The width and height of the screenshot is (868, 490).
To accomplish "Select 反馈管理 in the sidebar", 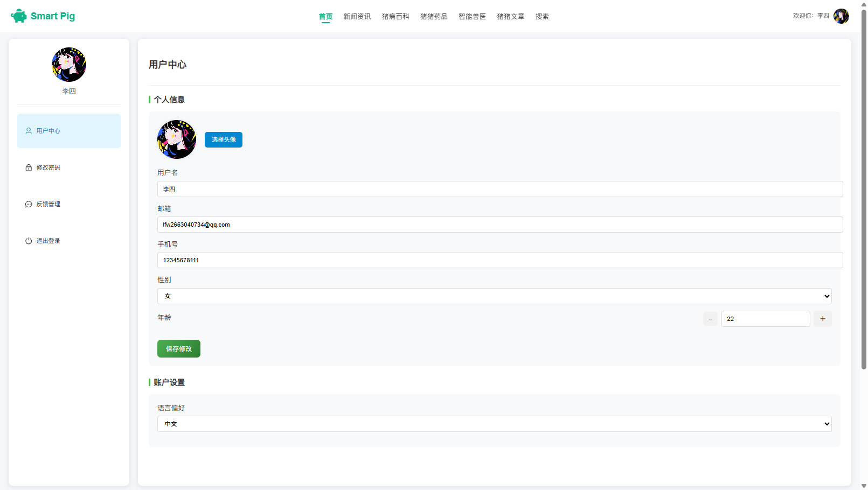I will [69, 204].
